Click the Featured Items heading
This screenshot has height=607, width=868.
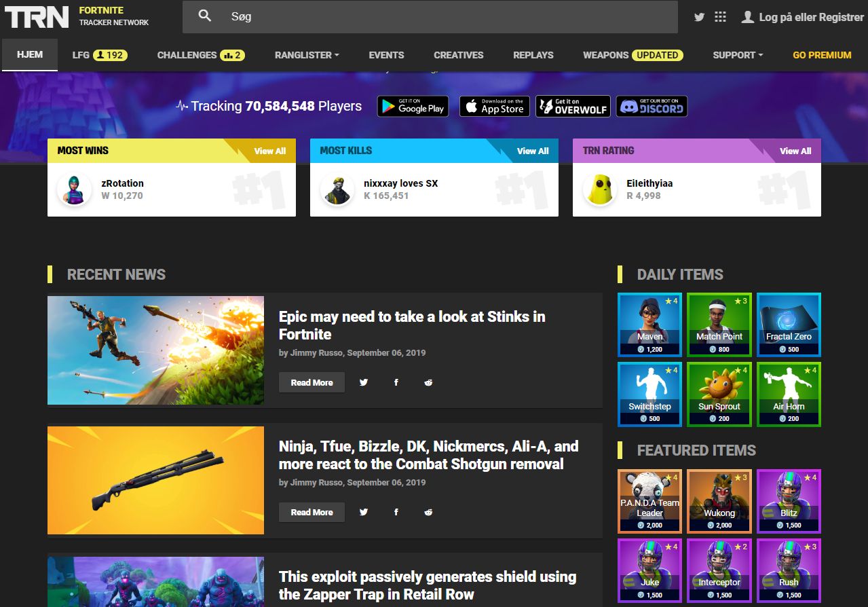[696, 450]
